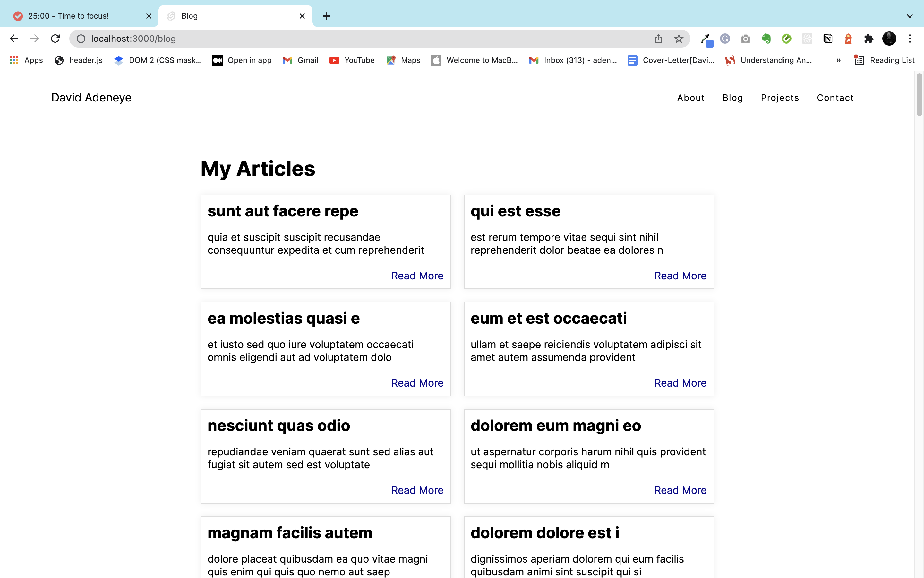Click the dolorem dolore est i card title
Image resolution: width=924 pixels, height=578 pixels.
coord(545,533)
